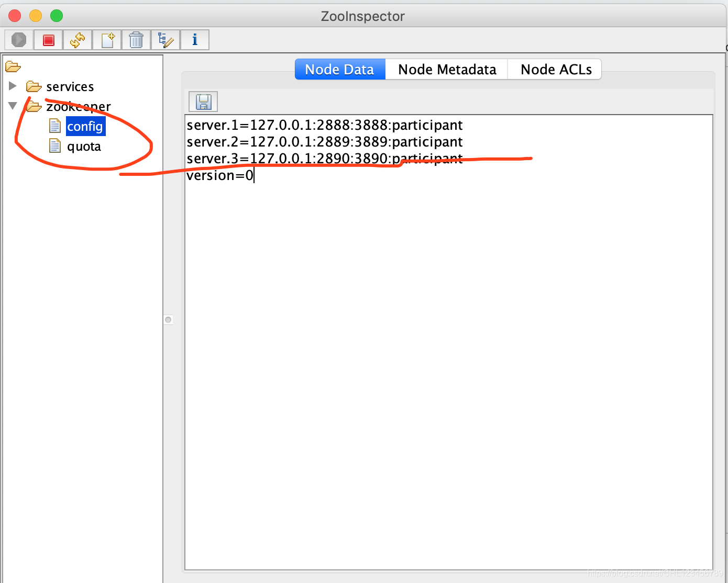Refresh the node tree view
The width and height of the screenshot is (728, 583).
coord(78,40)
